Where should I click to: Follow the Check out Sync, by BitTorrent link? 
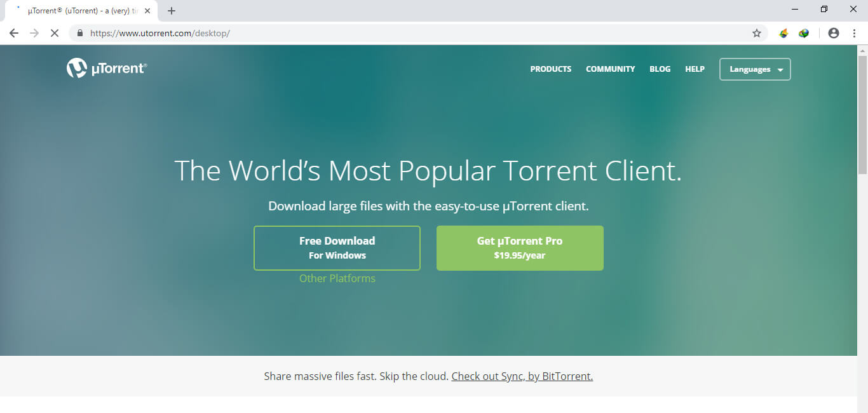pyautogui.click(x=522, y=376)
